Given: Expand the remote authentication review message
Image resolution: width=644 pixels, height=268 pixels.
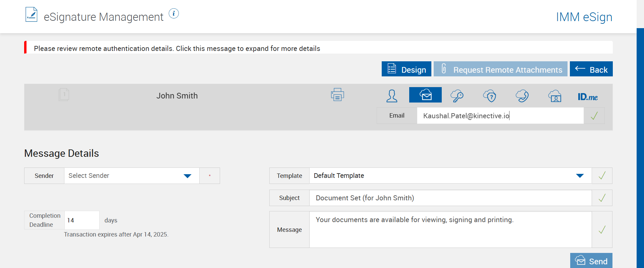Looking at the screenshot, I should [177, 49].
